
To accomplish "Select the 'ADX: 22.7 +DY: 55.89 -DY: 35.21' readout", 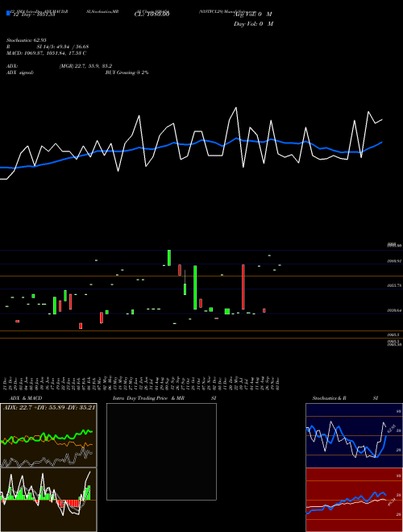I will click(x=49, y=407).
